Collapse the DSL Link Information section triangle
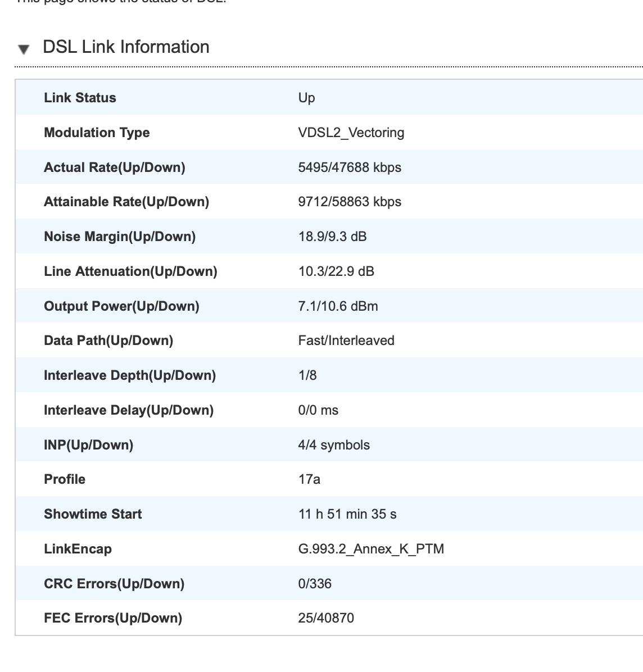Viewport: 643px width, 672px height. (24, 49)
